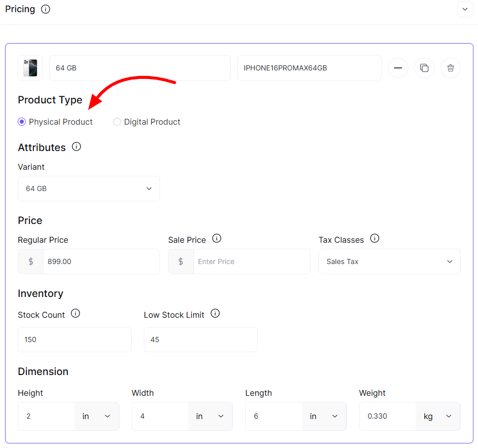Image resolution: width=478 pixels, height=448 pixels.
Task: Click the Variant field label
Action: click(x=31, y=167)
